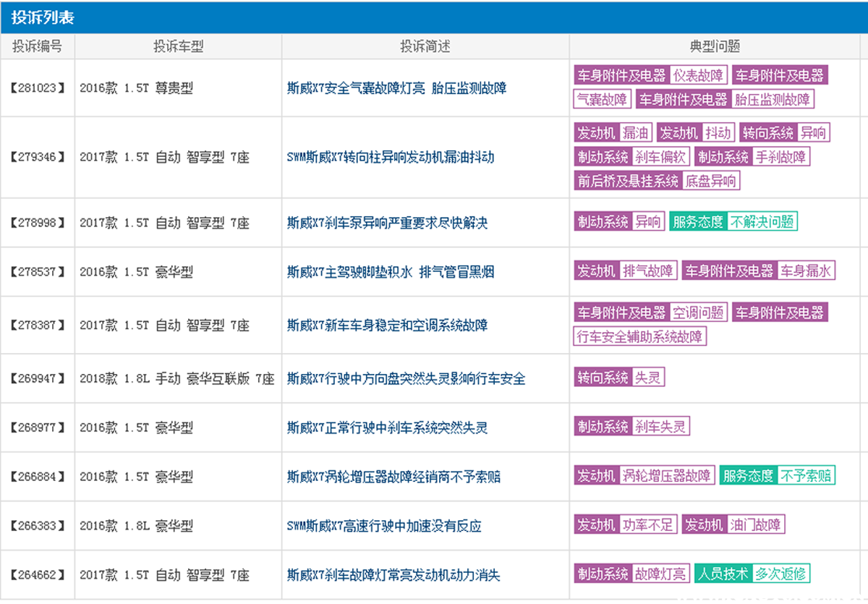
Task: Open complaint 斯威X7正常行驶中刹车系统突然失灵
Action: click(x=387, y=428)
